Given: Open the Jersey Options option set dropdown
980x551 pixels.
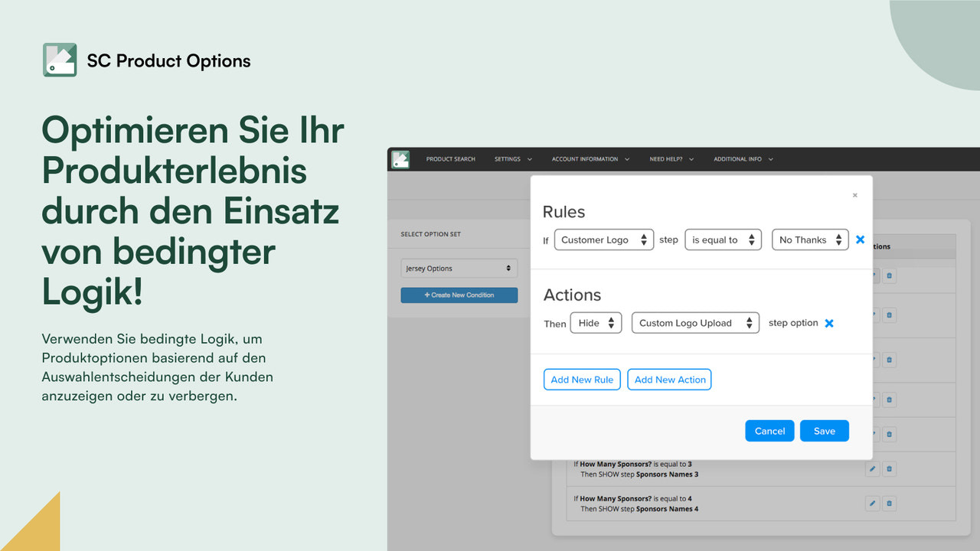Looking at the screenshot, I should pyautogui.click(x=459, y=269).
